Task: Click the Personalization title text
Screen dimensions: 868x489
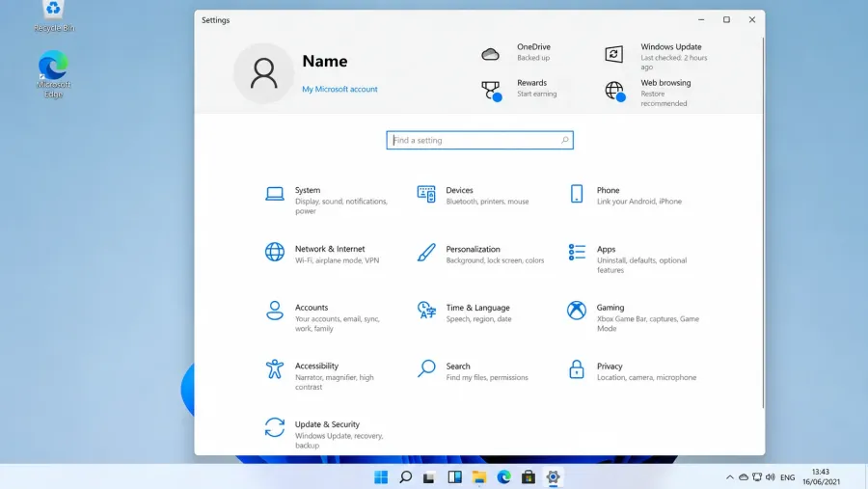Action: pyautogui.click(x=473, y=249)
